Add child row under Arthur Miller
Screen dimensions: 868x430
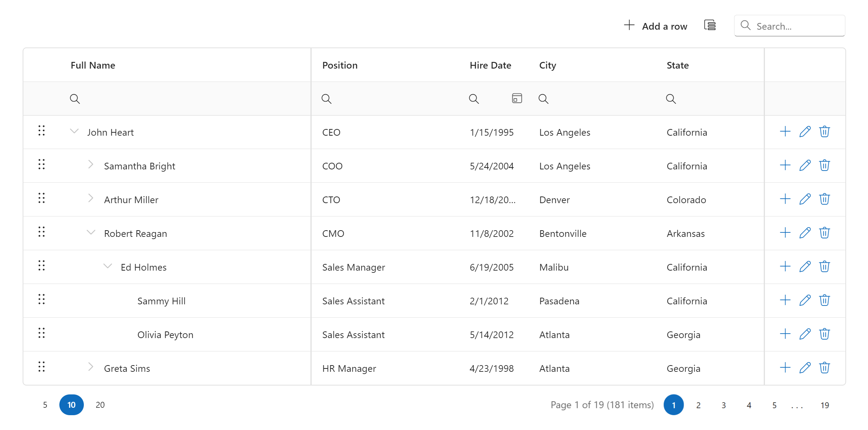click(785, 199)
